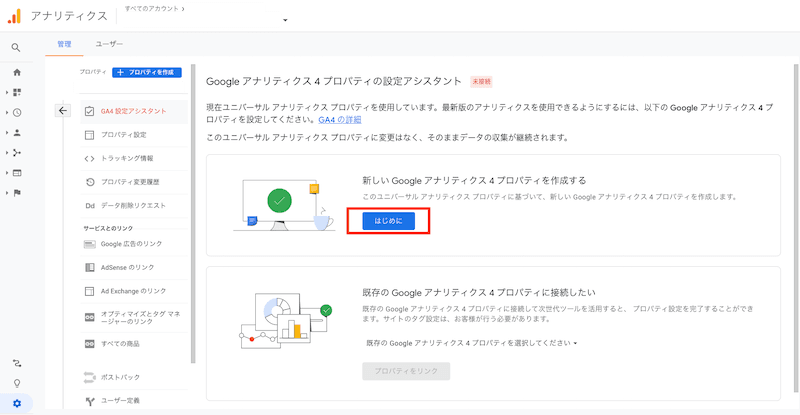Open the search magnifier in left sidebar
Screen dimensions: 800x415
pos(16,47)
